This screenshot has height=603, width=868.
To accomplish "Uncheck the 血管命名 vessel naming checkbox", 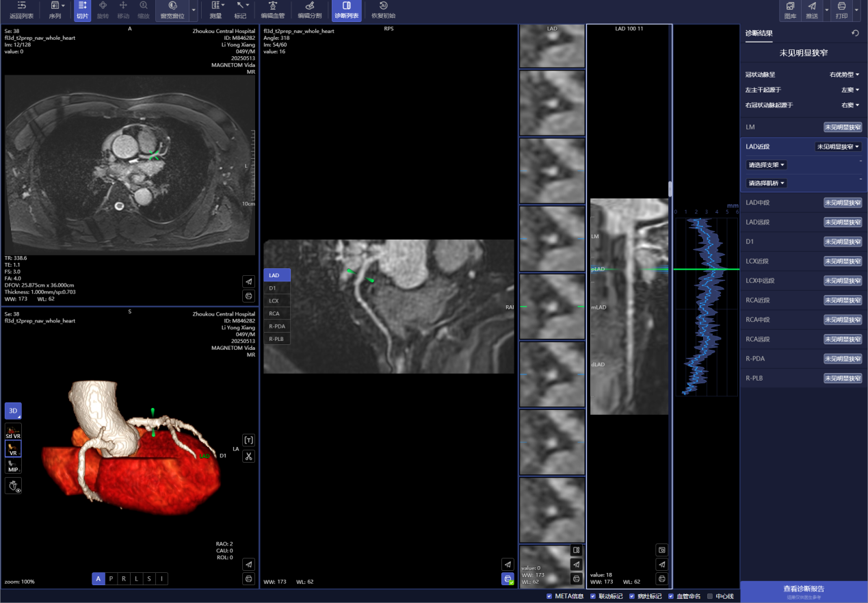I will click(670, 596).
